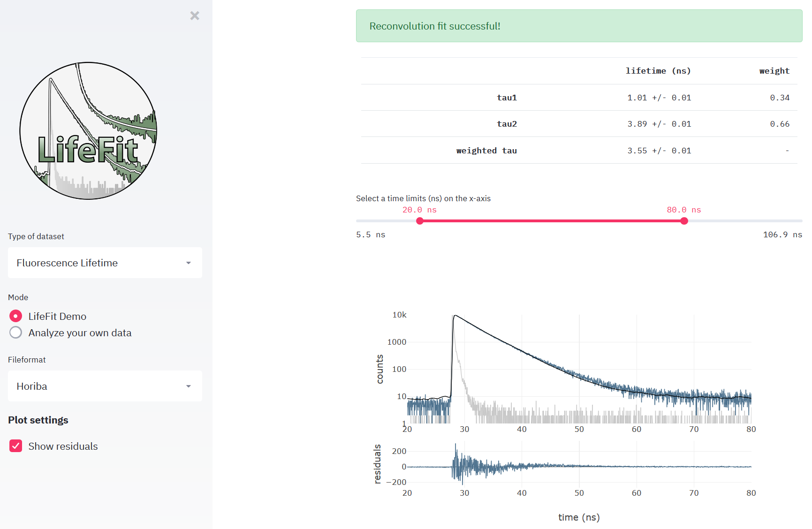Close the sidebar with the X icon
The height and width of the screenshot is (529, 812).
[x=195, y=16]
